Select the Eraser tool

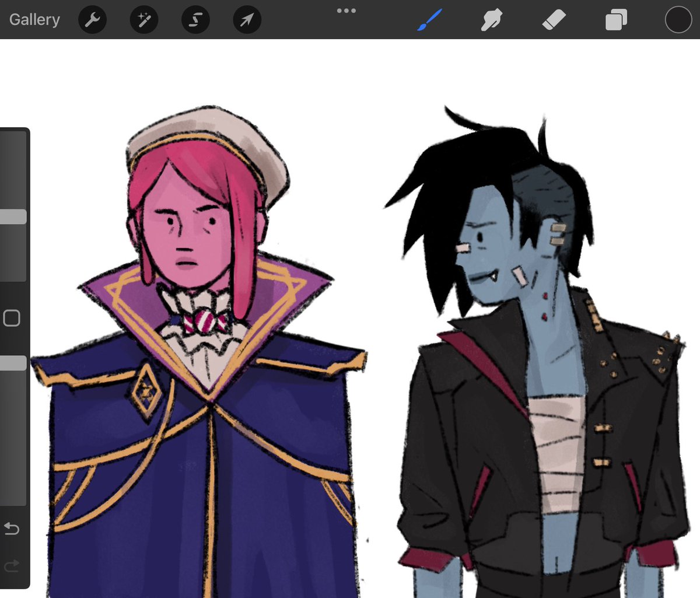554,20
